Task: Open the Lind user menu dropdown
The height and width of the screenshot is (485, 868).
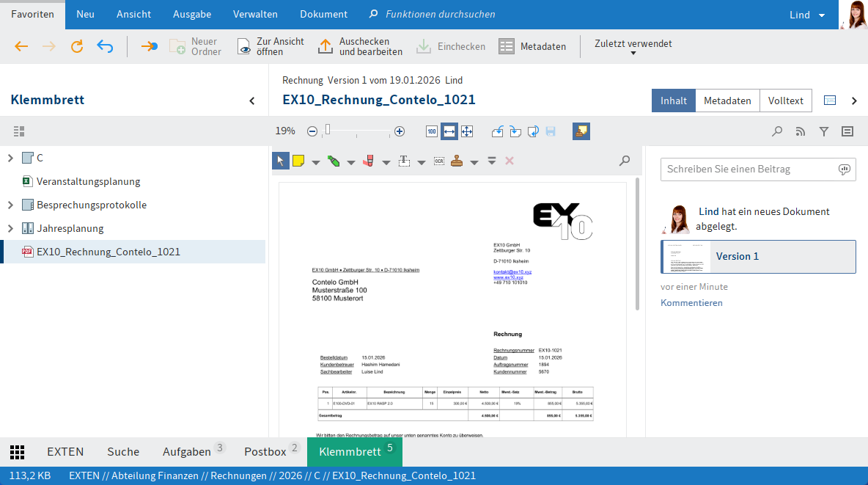Action: tap(806, 15)
